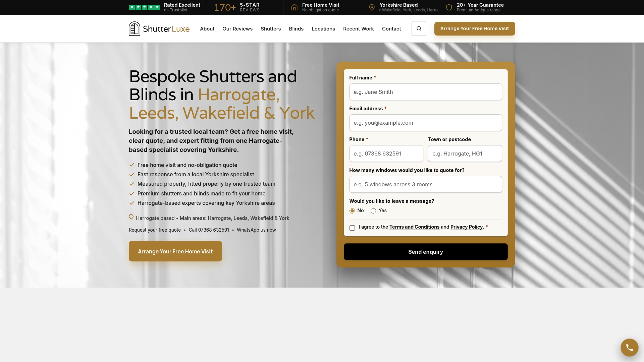Click the house icon beside Free Home Visit

pyautogui.click(x=294, y=7)
